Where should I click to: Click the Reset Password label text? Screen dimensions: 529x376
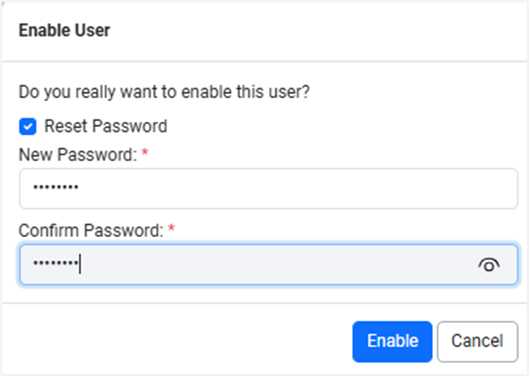pyautogui.click(x=106, y=126)
